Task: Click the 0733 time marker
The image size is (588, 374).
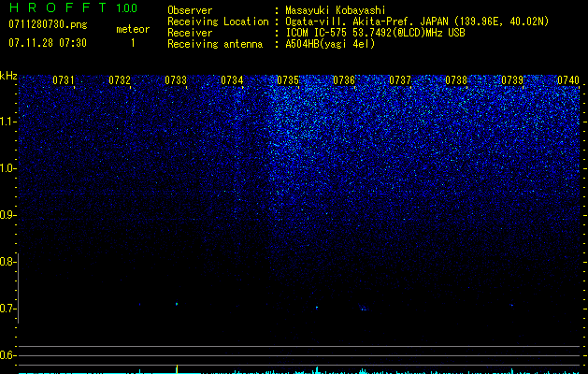Action: pyautogui.click(x=176, y=79)
